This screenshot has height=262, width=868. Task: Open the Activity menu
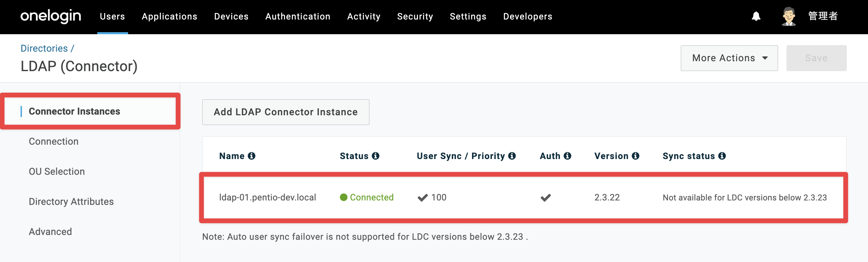pyautogui.click(x=364, y=16)
